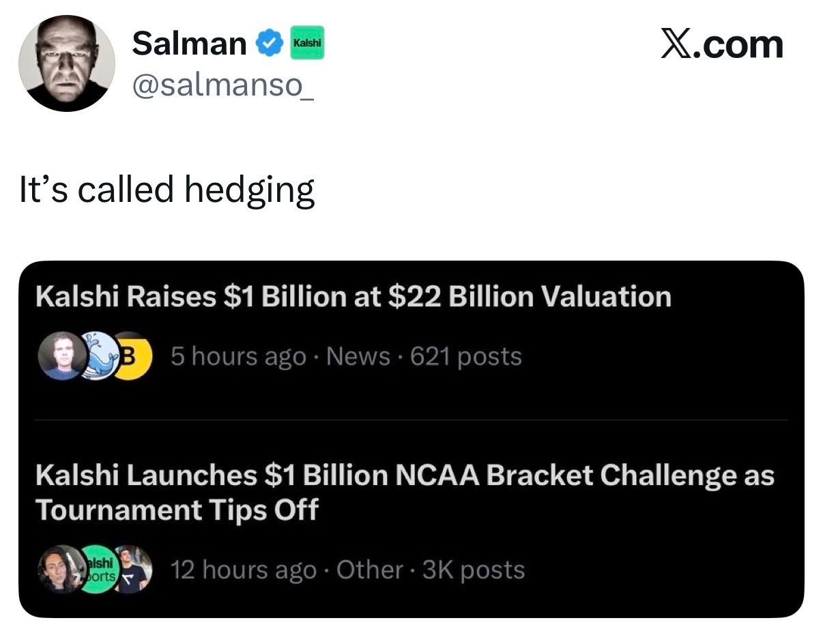Open the green Kalshi affiliate badge

pos(307,44)
